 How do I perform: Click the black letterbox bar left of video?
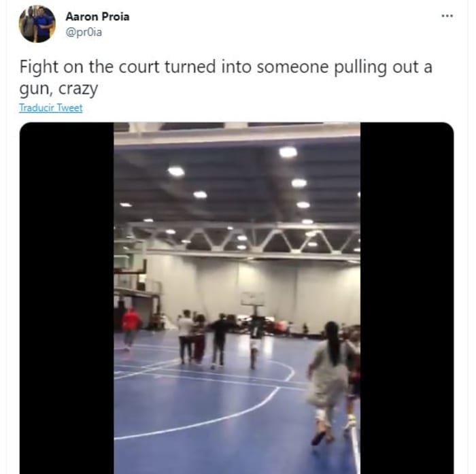click(x=67, y=298)
